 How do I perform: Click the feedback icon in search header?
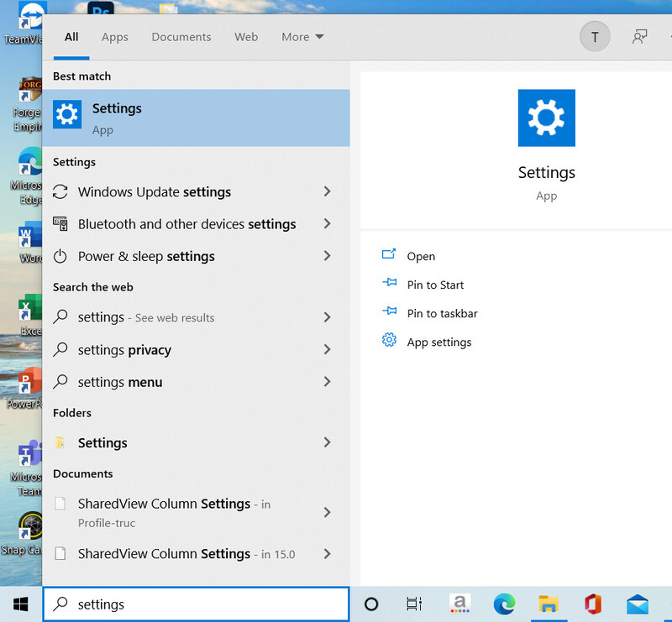pos(639,37)
